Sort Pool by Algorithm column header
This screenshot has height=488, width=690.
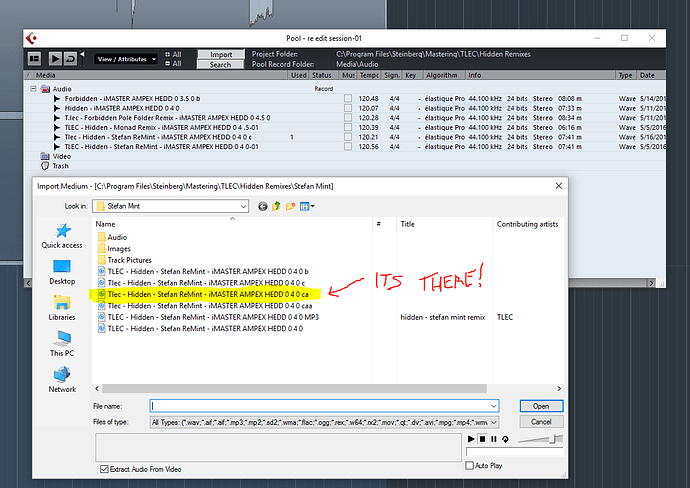pyautogui.click(x=444, y=75)
